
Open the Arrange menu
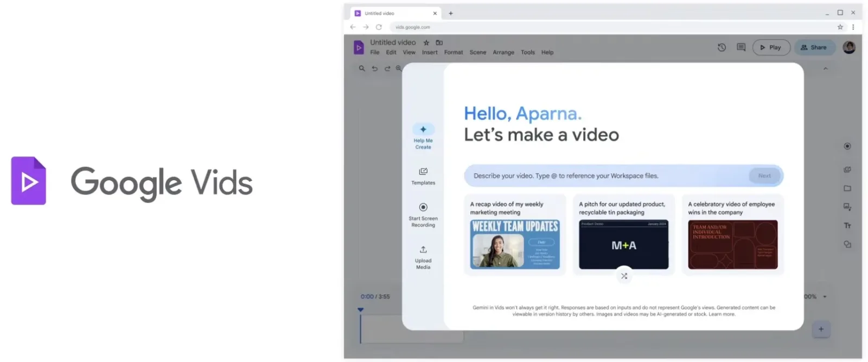[x=503, y=52]
